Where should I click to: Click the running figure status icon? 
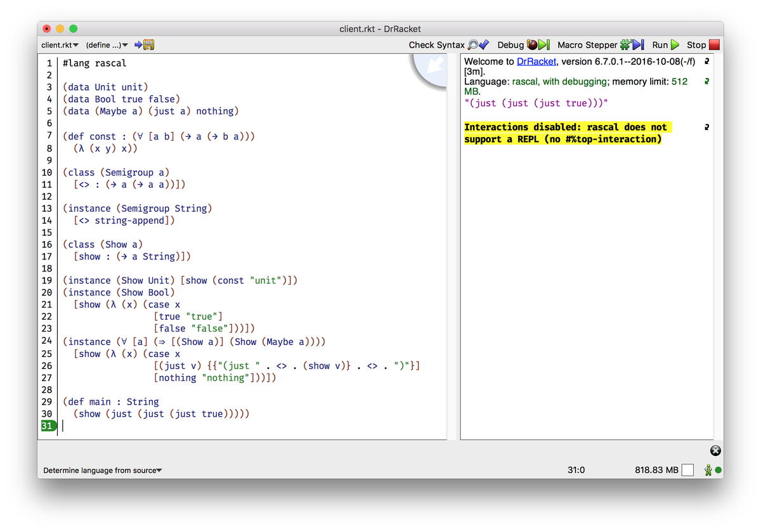click(x=708, y=470)
